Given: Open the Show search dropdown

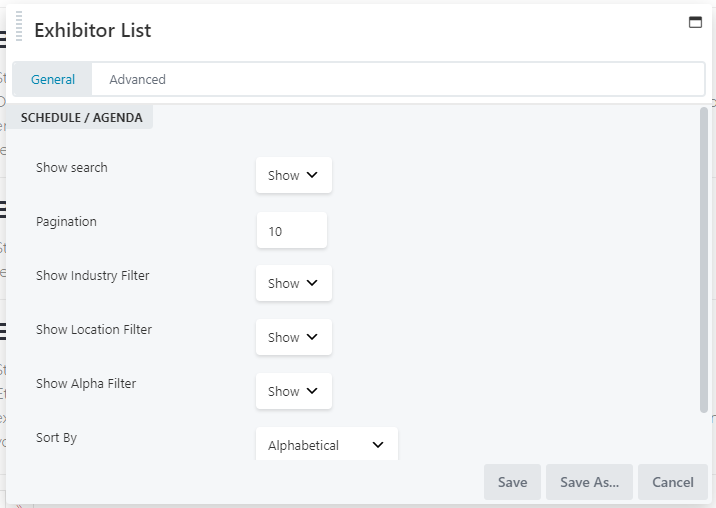Looking at the screenshot, I should (x=293, y=175).
